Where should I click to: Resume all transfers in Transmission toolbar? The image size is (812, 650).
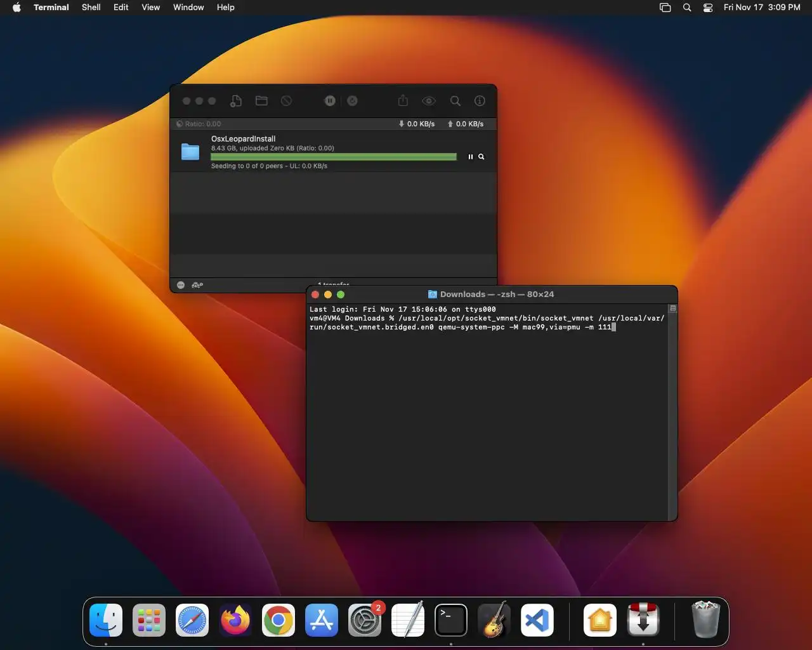click(x=353, y=101)
